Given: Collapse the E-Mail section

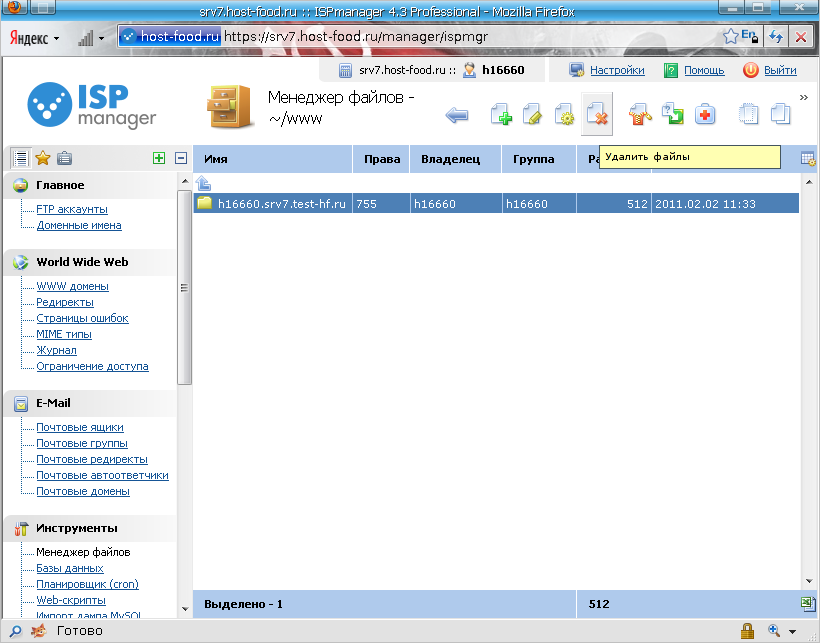Looking at the screenshot, I should click(53, 403).
